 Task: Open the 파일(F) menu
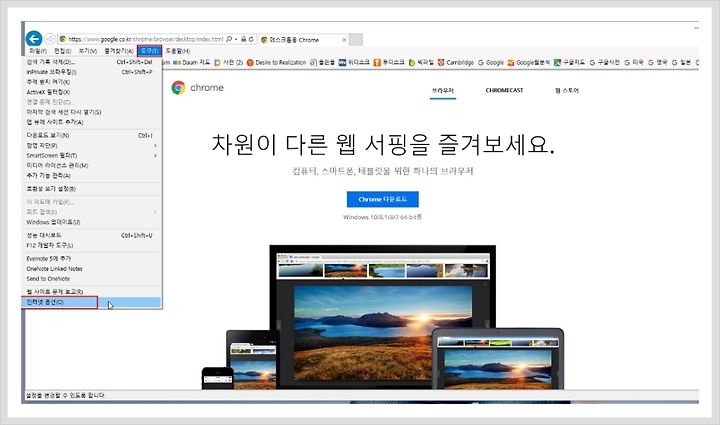point(38,51)
